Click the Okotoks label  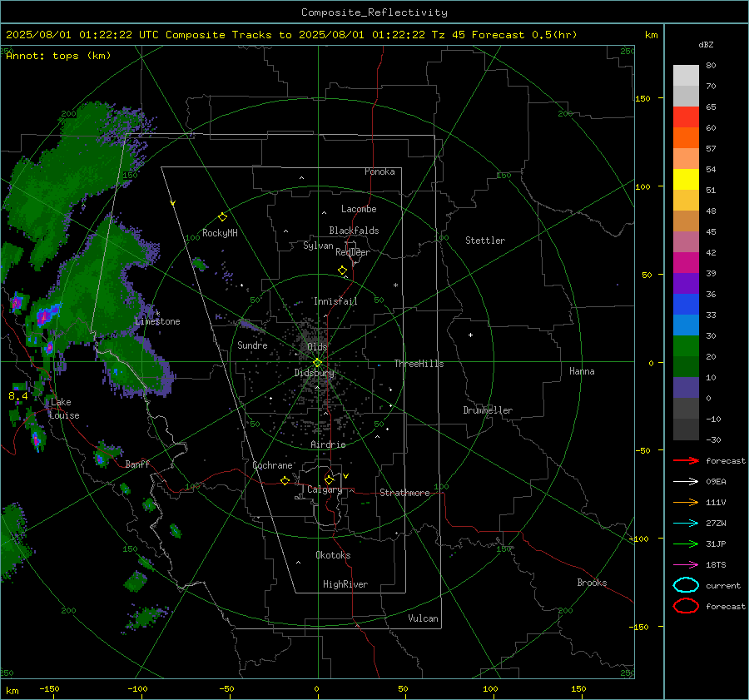click(x=333, y=555)
